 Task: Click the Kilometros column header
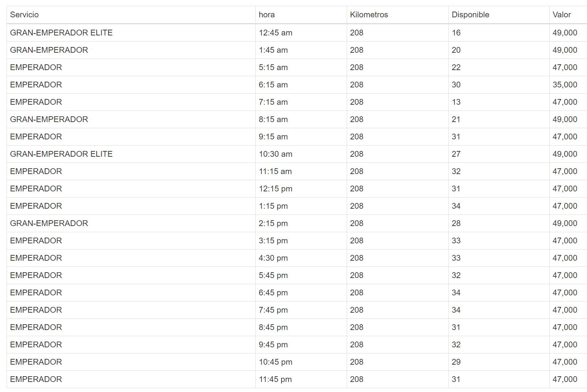[369, 15]
